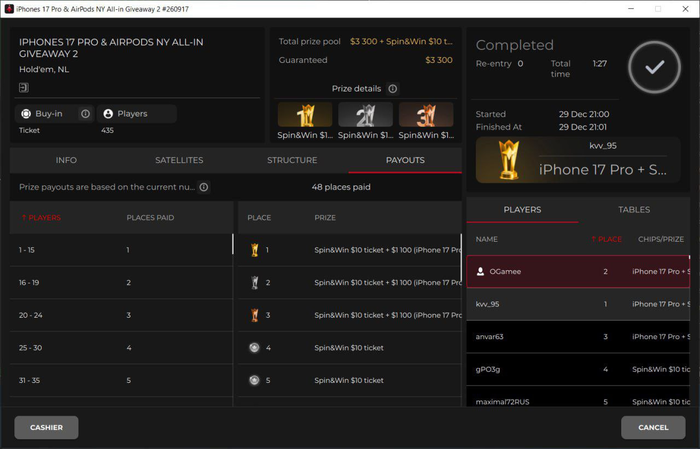700x449 pixels.
Task: Select the maximal72RUS player row
Action: click(578, 397)
